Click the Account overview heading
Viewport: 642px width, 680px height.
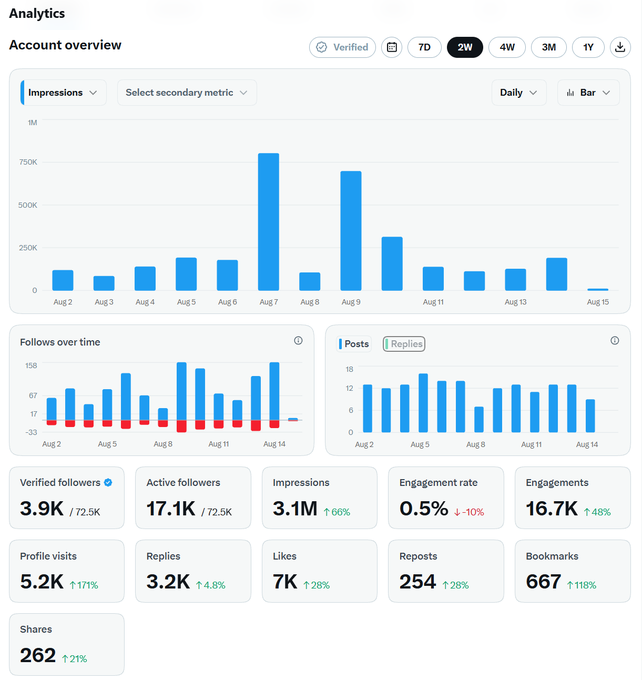[x=66, y=45]
